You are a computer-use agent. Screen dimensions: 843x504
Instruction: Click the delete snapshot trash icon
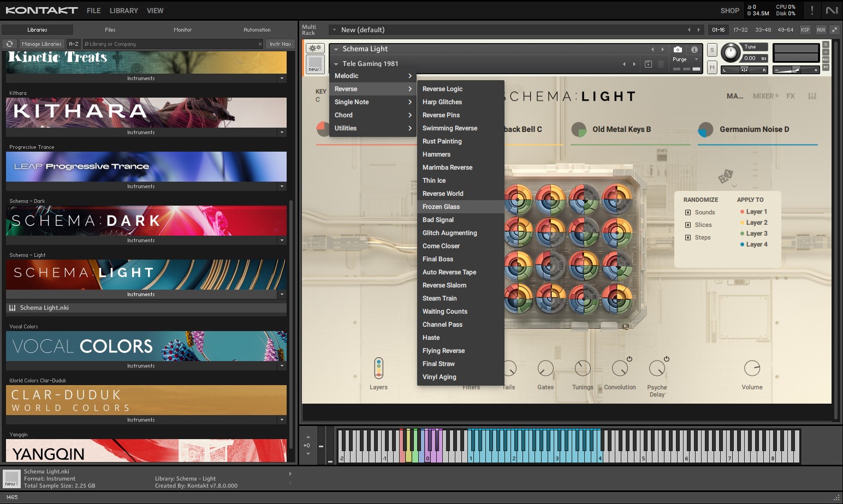point(661,64)
